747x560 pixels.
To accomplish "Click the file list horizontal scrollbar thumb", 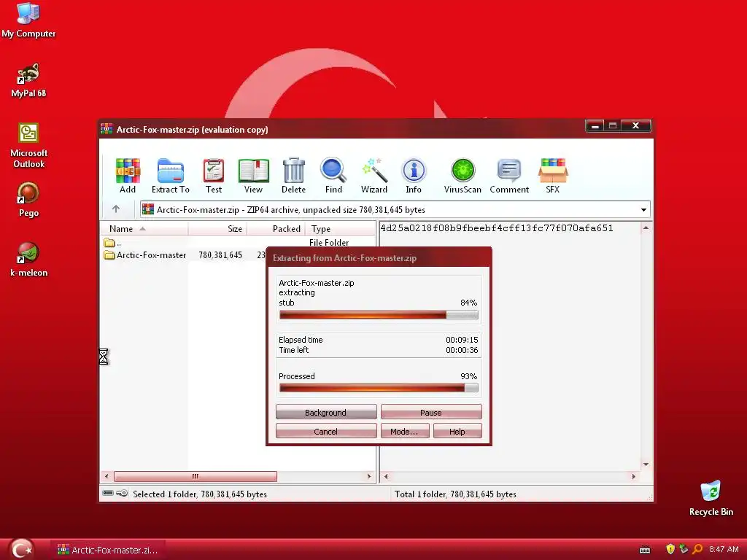I will coord(196,476).
